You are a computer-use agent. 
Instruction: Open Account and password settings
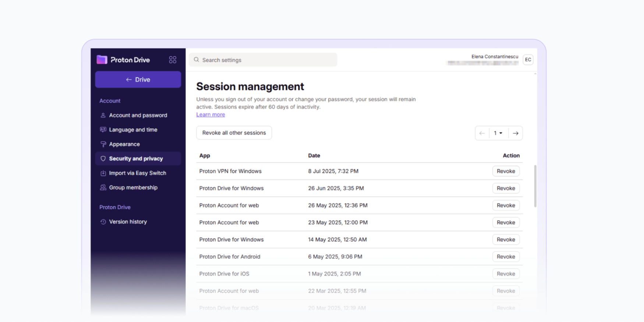click(x=138, y=115)
